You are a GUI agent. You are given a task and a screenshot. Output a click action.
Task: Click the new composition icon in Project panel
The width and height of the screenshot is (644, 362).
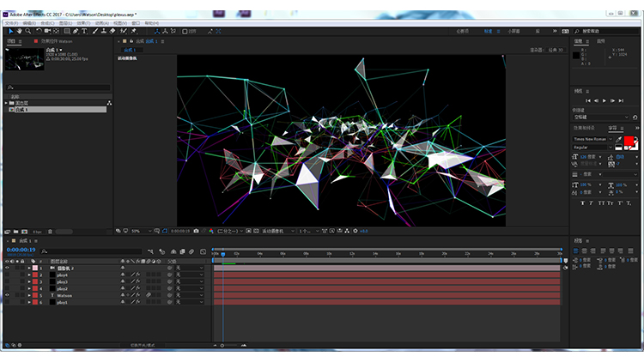(25, 232)
